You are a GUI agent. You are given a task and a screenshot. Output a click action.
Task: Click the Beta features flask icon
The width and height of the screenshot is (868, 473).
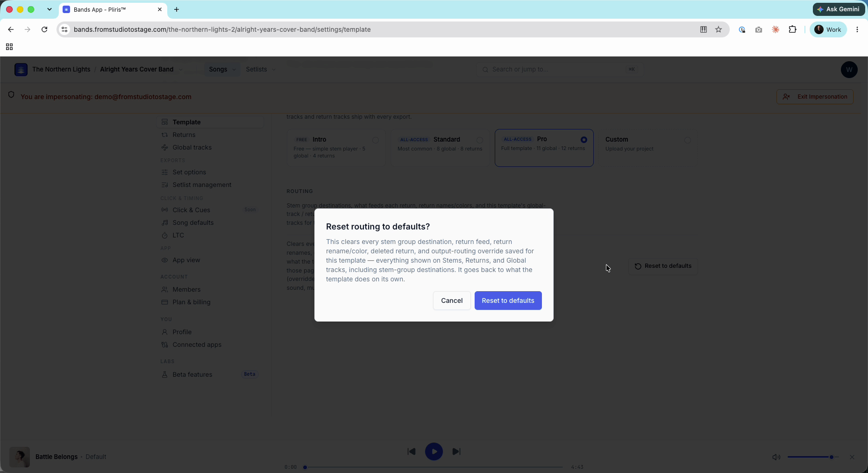(164, 374)
